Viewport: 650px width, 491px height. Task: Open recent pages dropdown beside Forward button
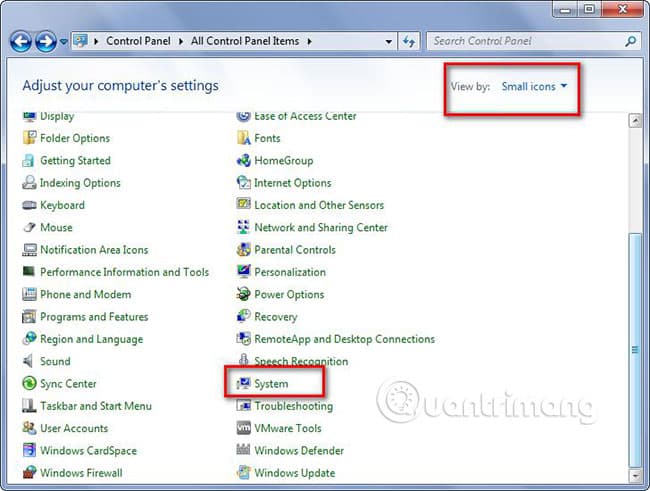pos(64,41)
